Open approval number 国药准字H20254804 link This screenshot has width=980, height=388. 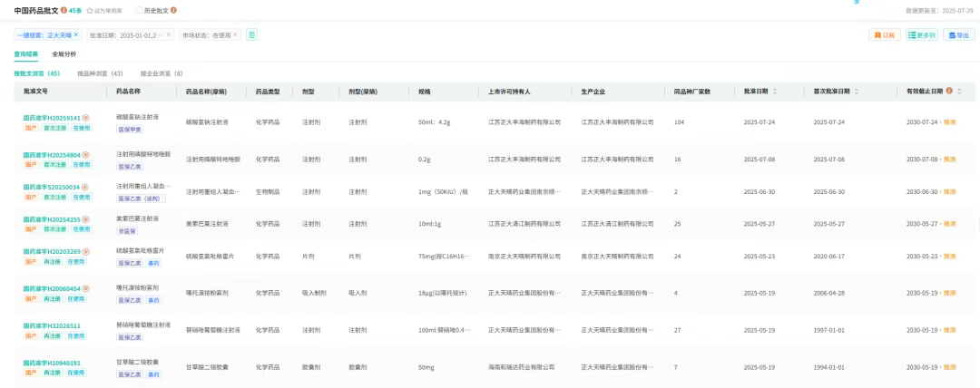(52, 155)
